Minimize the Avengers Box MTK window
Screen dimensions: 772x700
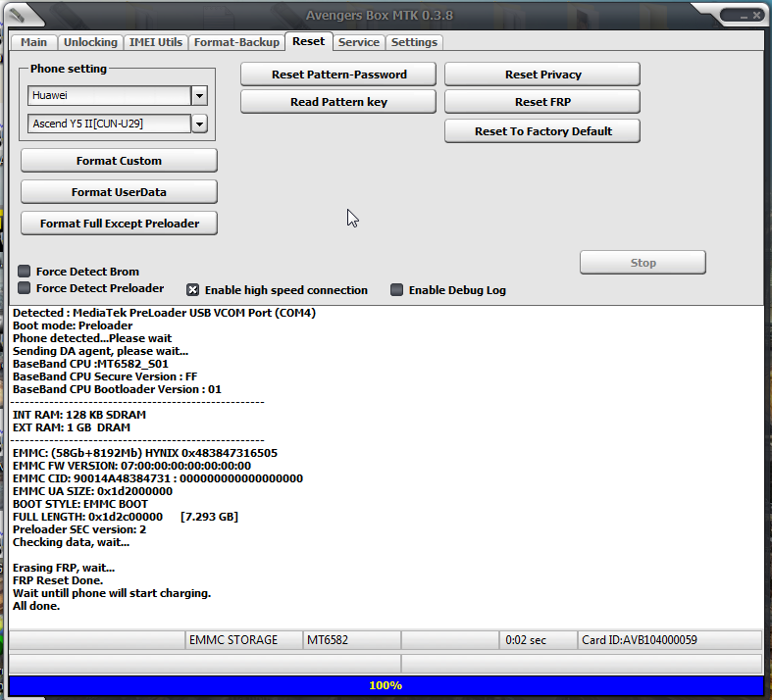(x=744, y=17)
